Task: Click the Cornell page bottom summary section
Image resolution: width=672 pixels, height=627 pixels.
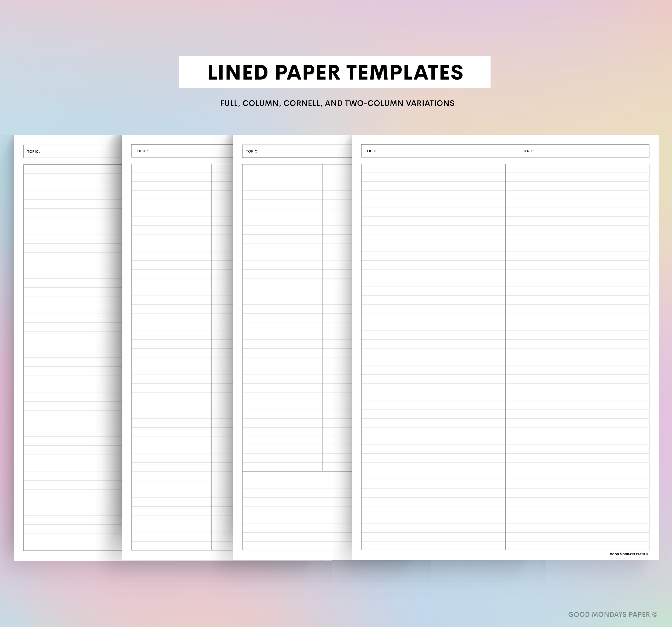Action: click(297, 510)
